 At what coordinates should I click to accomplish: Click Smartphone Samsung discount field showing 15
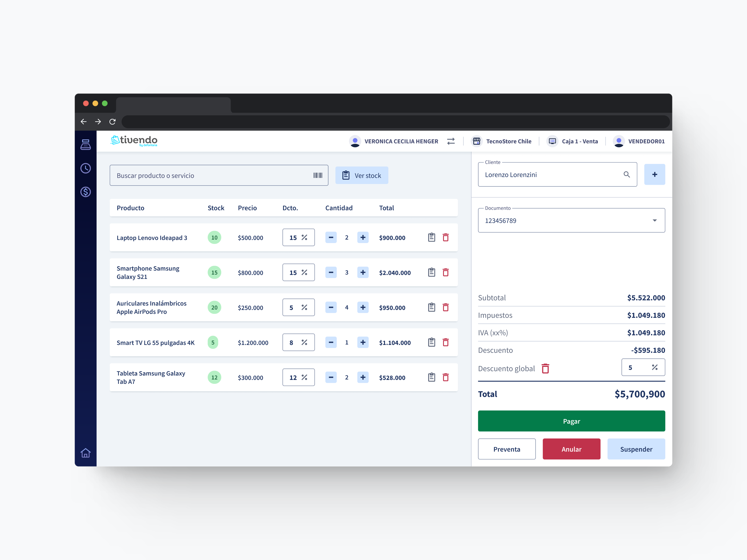click(x=299, y=272)
